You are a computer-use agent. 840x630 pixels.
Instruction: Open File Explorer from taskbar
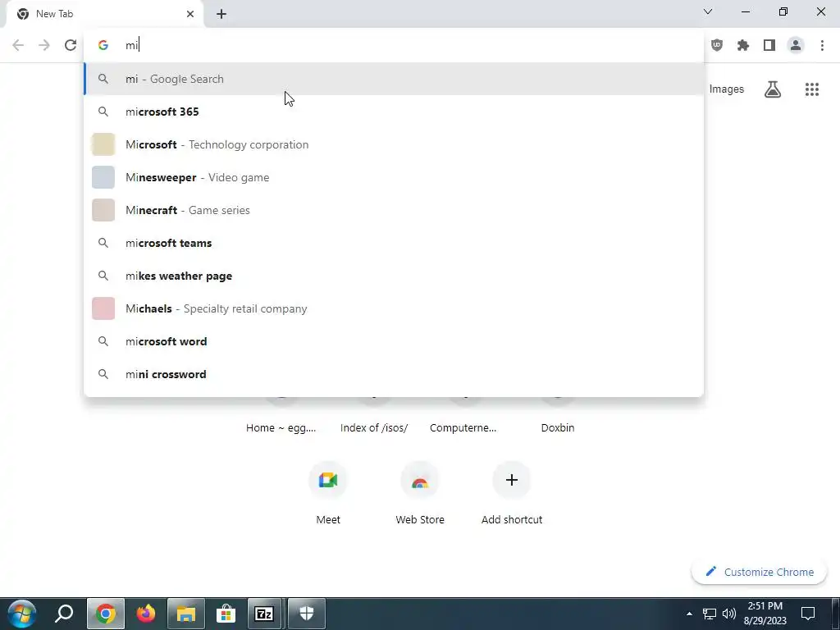tap(186, 614)
